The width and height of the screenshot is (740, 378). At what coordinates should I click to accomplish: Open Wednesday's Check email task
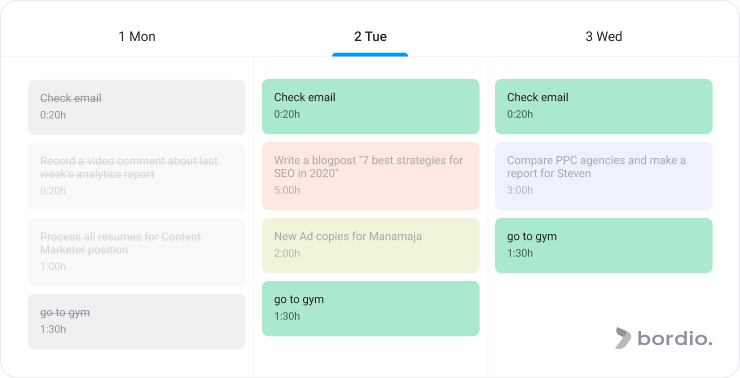point(604,106)
